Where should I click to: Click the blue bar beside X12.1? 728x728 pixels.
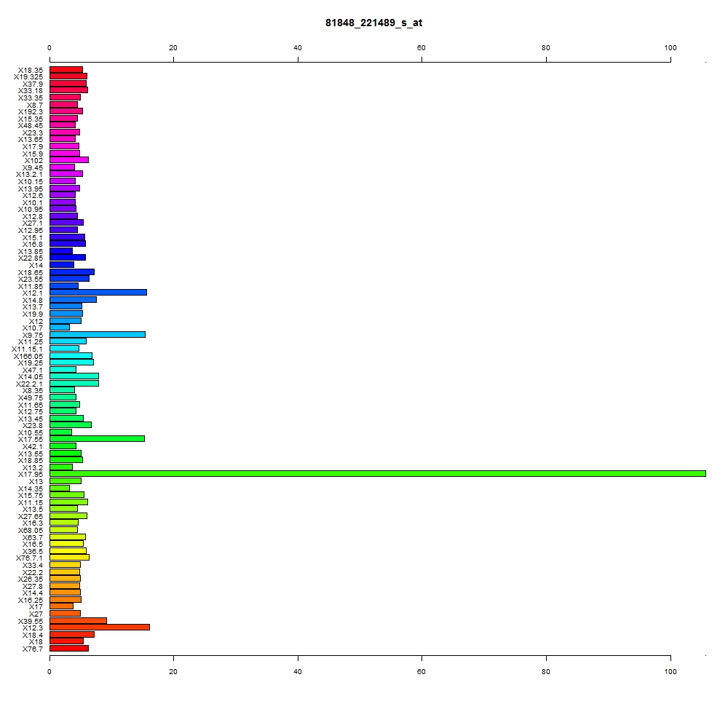(98, 293)
